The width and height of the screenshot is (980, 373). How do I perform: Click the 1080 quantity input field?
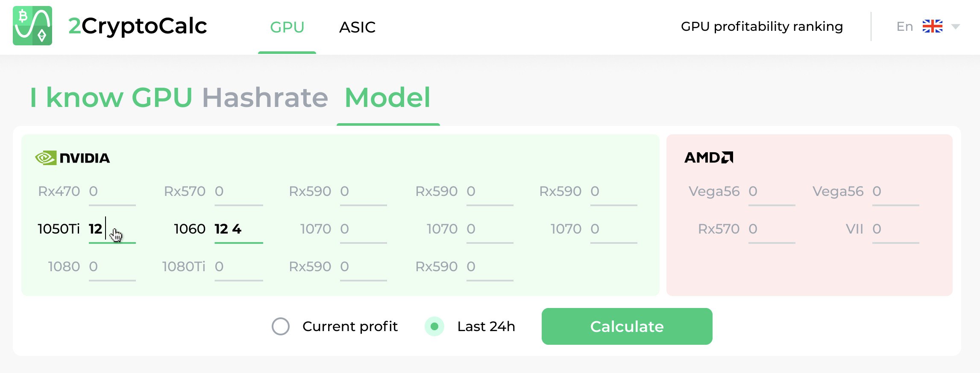point(112,267)
